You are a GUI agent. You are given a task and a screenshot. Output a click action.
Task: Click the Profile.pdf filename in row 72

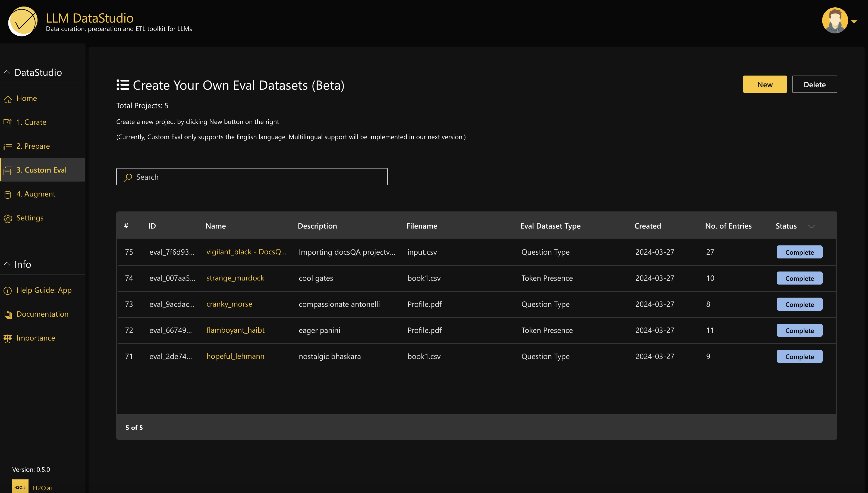pyautogui.click(x=424, y=330)
